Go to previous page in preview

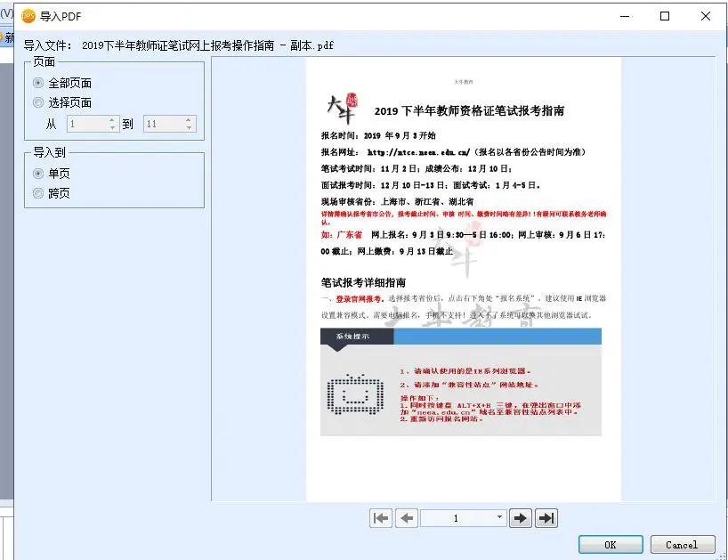click(407, 518)
